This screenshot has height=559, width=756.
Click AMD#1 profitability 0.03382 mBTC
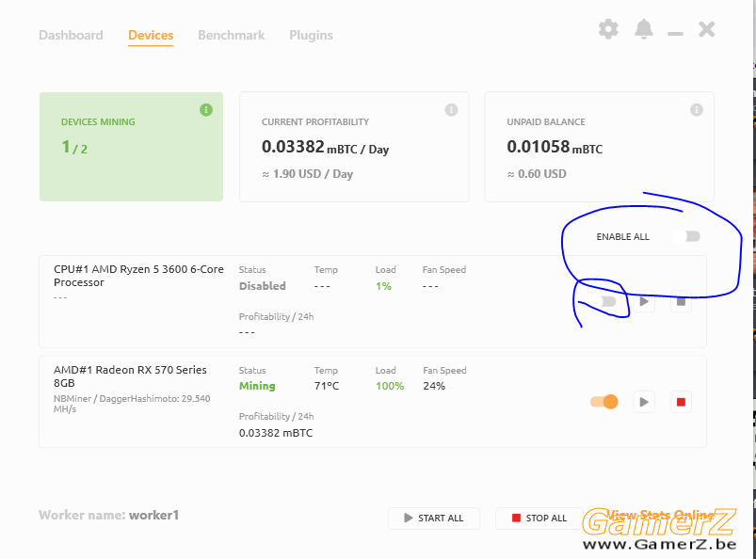[x=276, y=433]
